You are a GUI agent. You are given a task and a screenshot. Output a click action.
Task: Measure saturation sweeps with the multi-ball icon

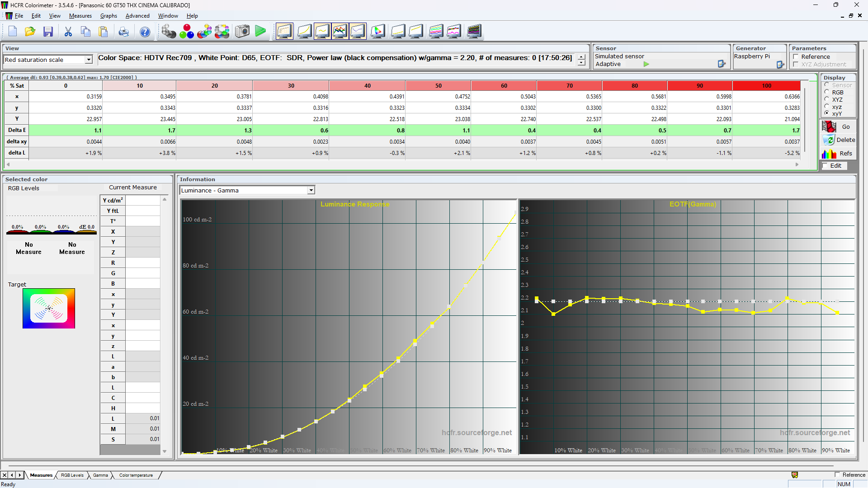point(222,31)
